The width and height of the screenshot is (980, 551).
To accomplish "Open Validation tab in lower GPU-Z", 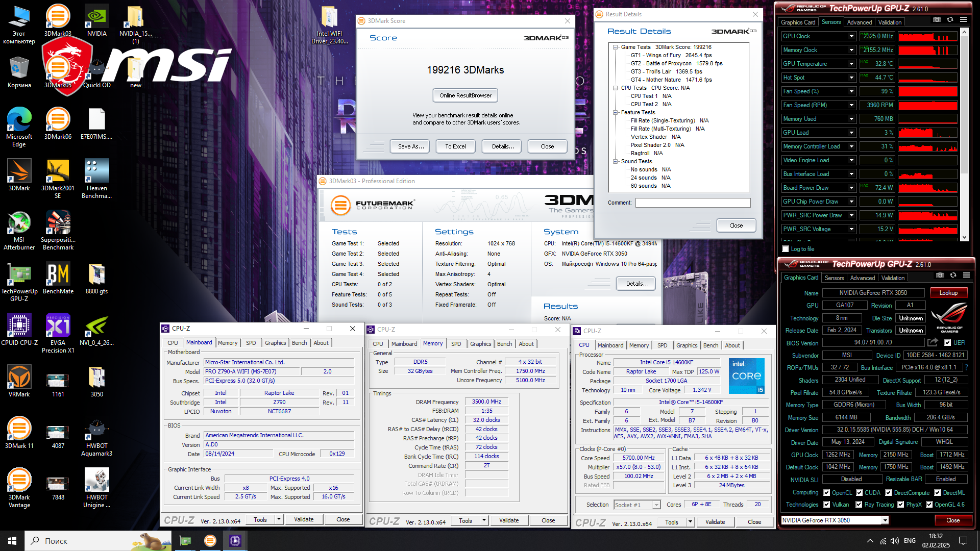I will point(893,278).
